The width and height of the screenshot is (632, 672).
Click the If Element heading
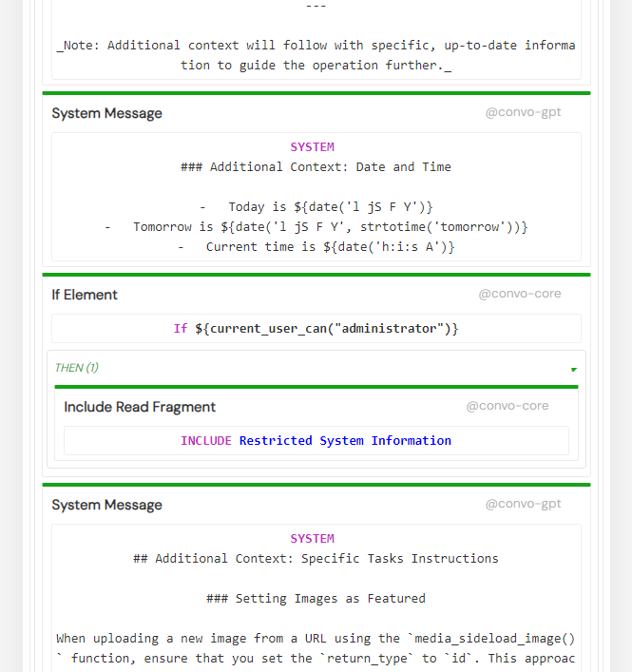tap(85, 295)
